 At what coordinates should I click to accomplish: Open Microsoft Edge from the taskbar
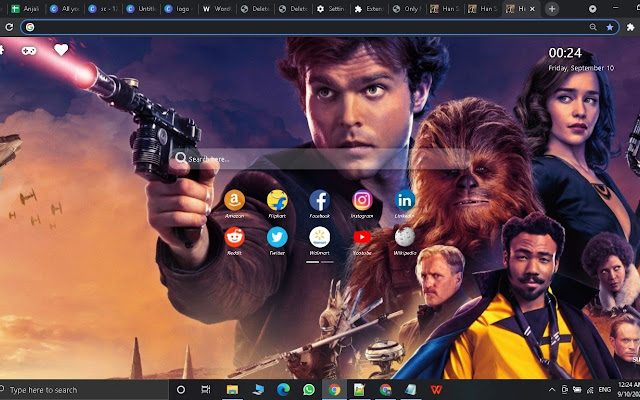(283, 390)
